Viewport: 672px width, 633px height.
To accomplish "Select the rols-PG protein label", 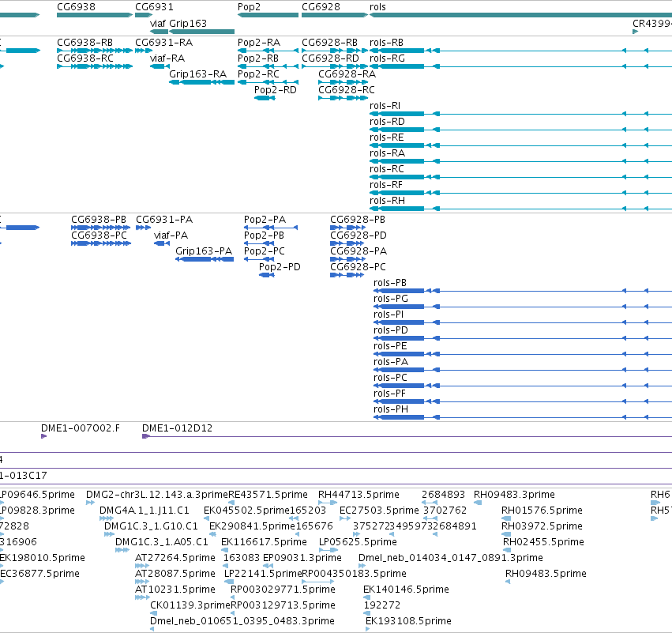I will 391,299.
